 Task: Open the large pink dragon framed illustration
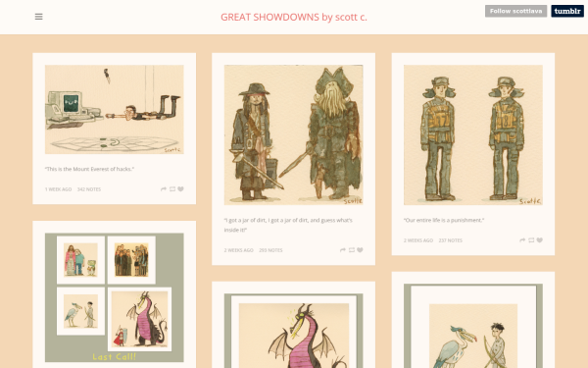coord(294,331)
